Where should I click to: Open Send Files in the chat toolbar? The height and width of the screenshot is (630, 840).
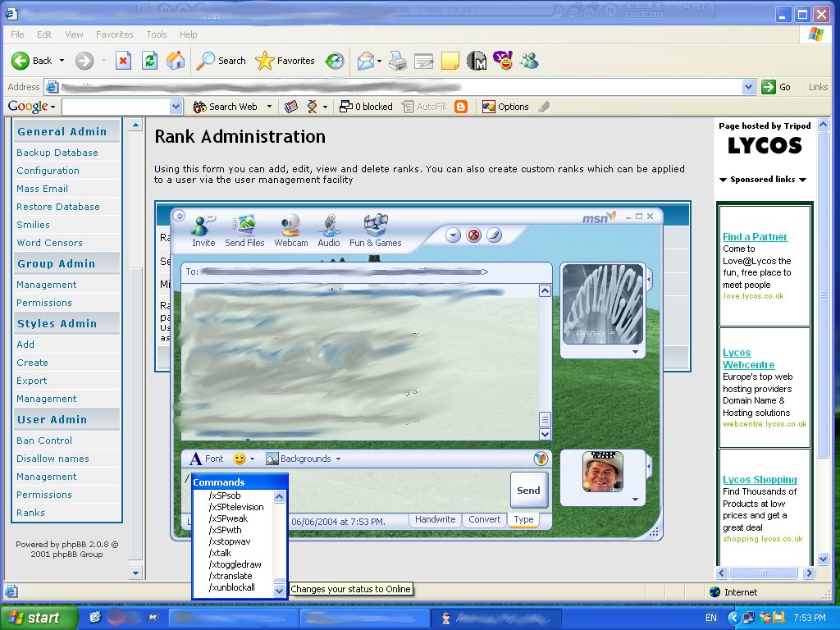(x=244, y=230)
